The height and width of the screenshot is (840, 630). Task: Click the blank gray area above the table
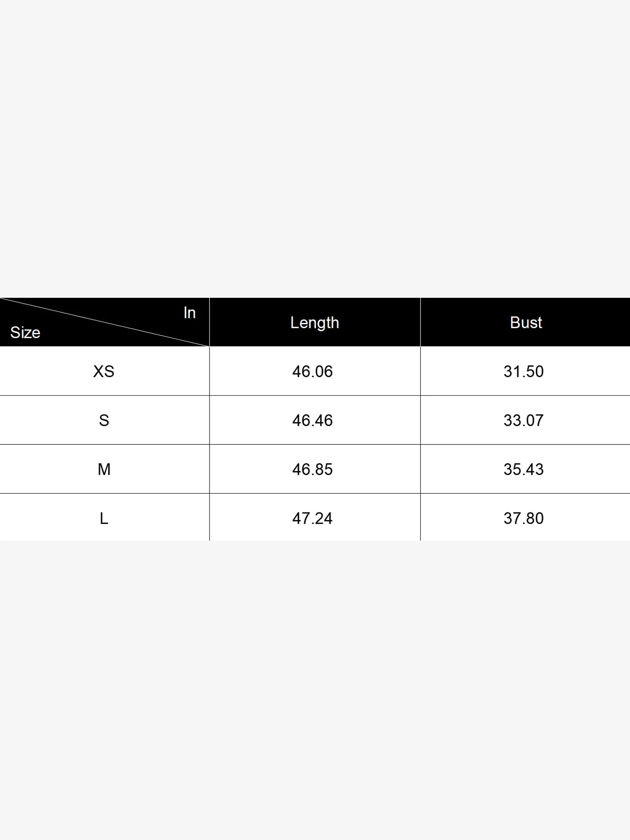(x=315, y=147)
